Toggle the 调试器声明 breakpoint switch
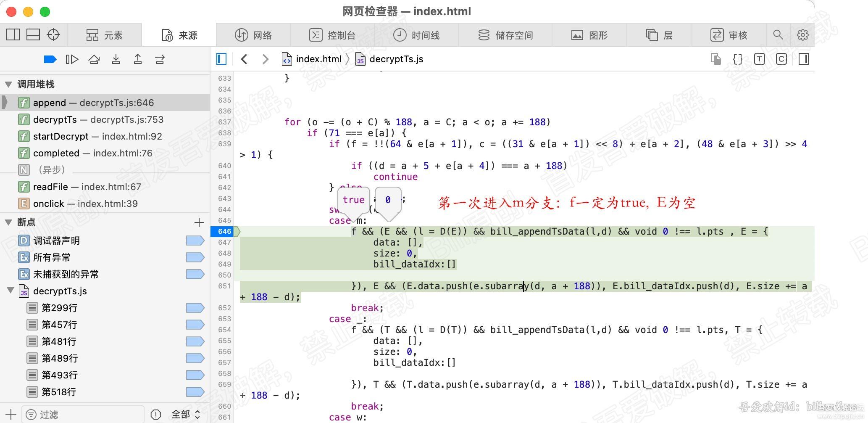 point(195,240)
